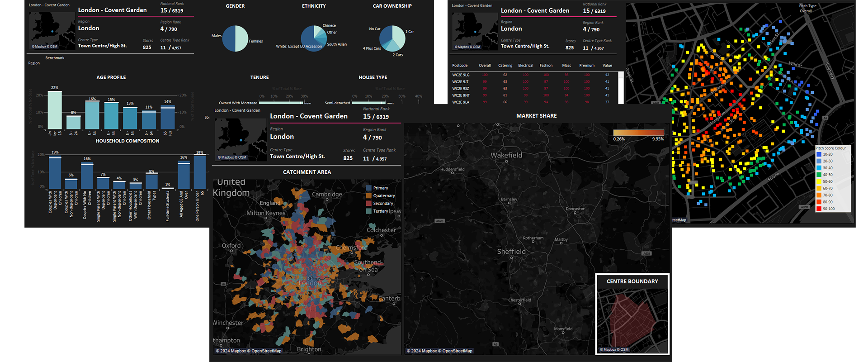
Task: Click the Milton Keynes label on catchment map
Action: pyautogui.click(x=266, y=213)
